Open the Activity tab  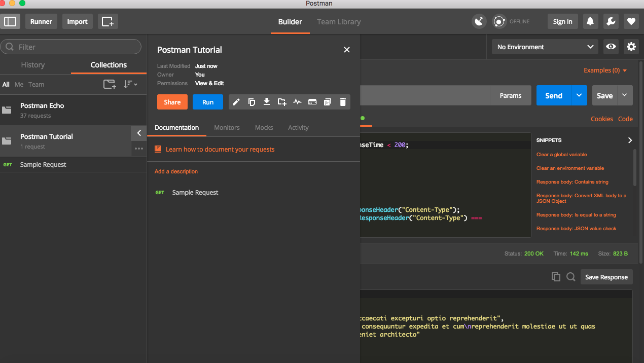tap(298, 128)
